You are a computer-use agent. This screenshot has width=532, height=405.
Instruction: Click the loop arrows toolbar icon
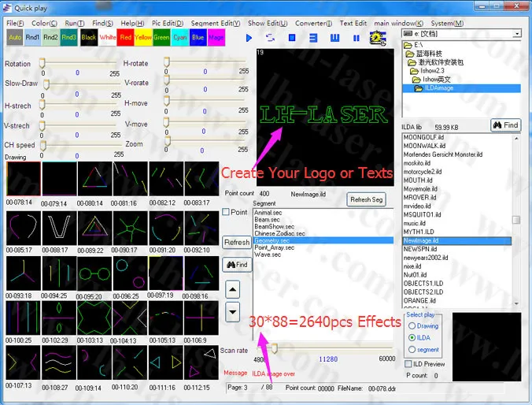coord(270,38)
